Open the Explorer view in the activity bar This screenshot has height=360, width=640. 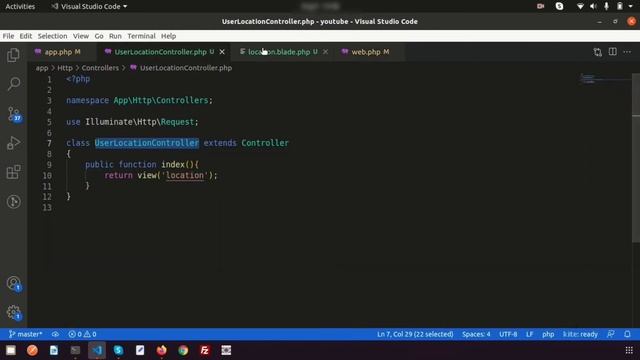tap(13, 55)
